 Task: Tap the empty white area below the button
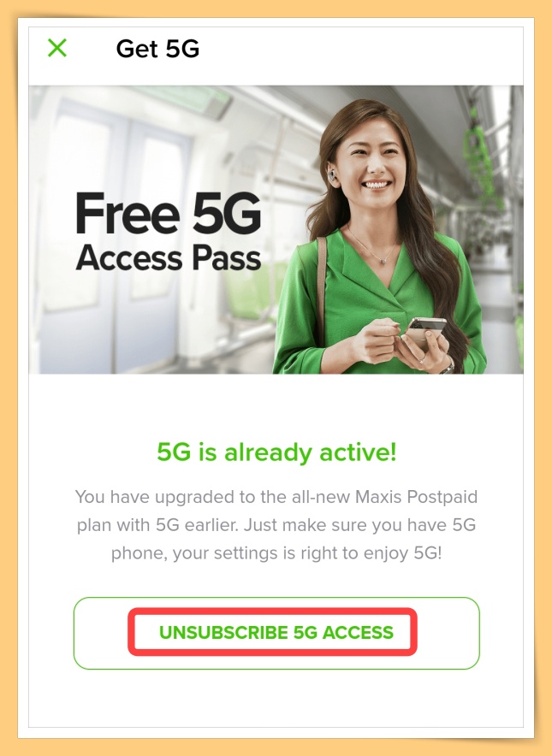[276, 698]
